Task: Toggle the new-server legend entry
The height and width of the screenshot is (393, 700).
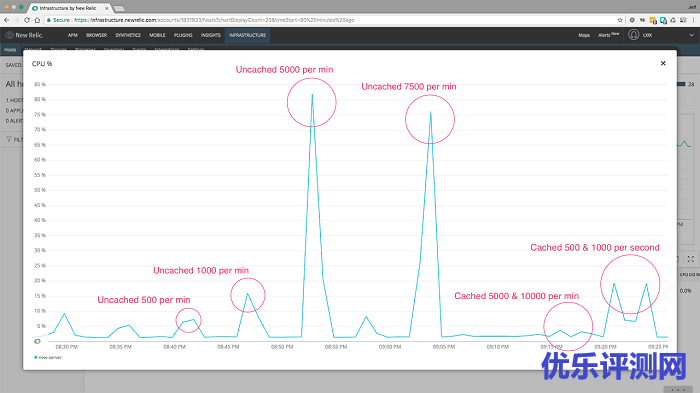Action: 48,357
